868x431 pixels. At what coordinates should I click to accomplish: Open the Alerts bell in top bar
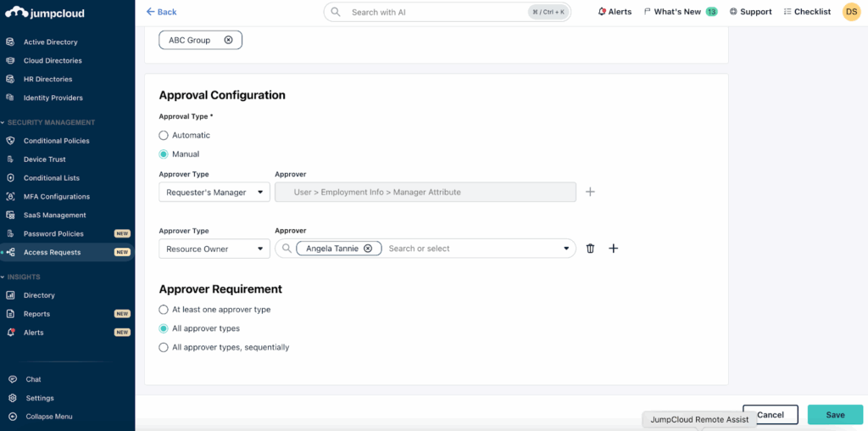[602, 12]
